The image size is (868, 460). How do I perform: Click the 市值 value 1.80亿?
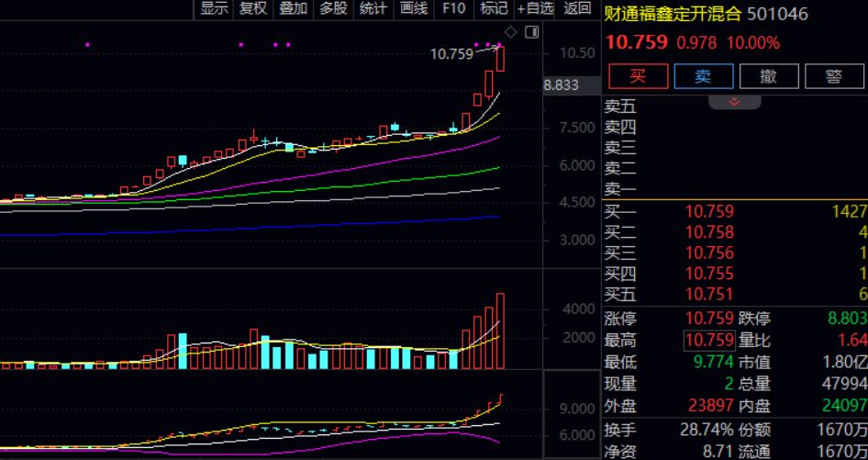[x=845, y=363]
